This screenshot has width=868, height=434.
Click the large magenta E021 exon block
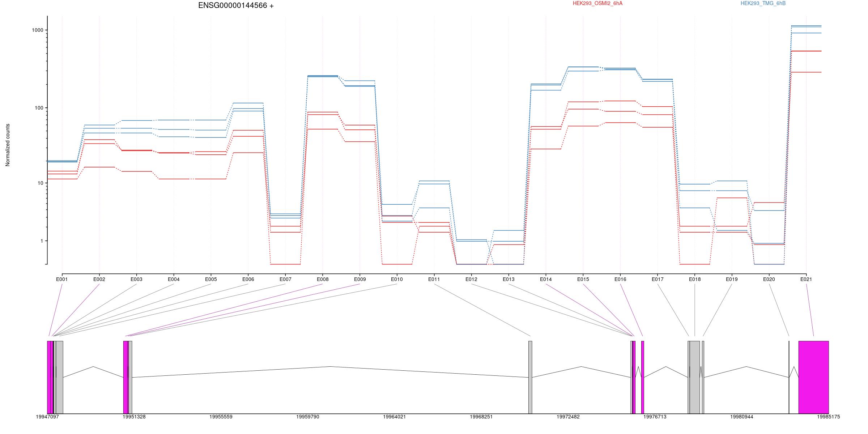(814, 377)
